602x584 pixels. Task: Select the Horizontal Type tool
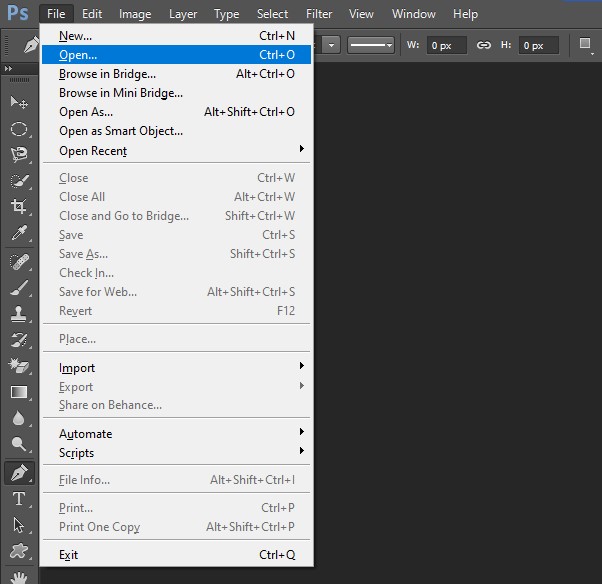pyautogui.click(x=18, y=499)
